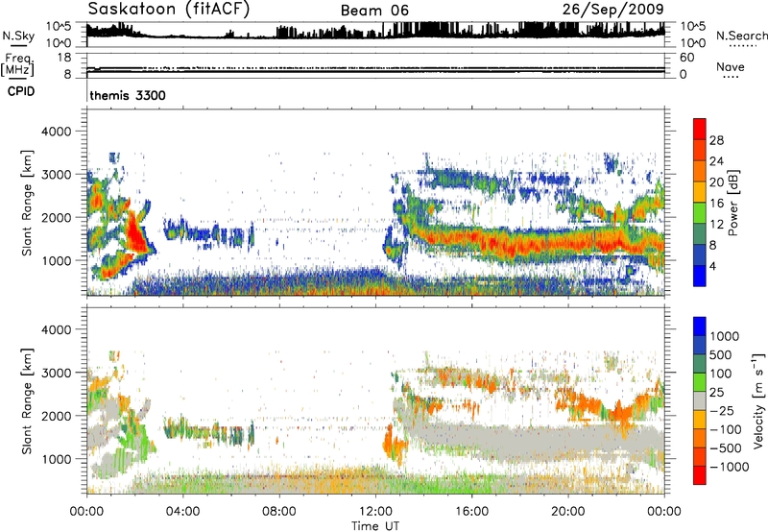Click the 'Freq. [MHz]' axis label
The height and width of the screenshot is (532, 768).
[18, 65]
